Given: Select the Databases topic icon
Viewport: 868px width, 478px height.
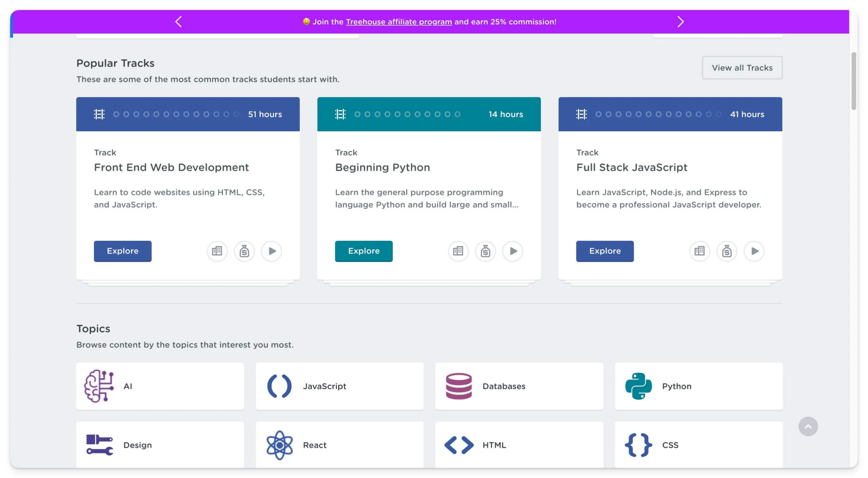Looking at the screenshot, I should click(x=458, y=386).
